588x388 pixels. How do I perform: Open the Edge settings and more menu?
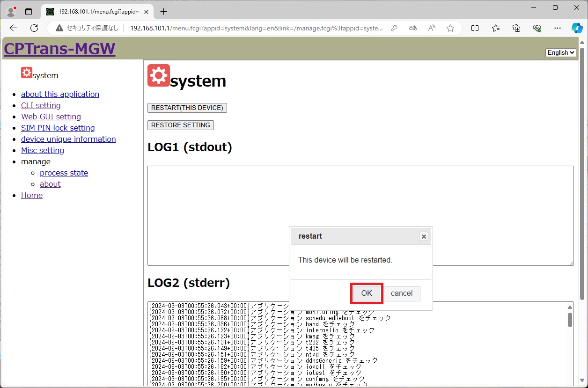click(x=557, y=28)
